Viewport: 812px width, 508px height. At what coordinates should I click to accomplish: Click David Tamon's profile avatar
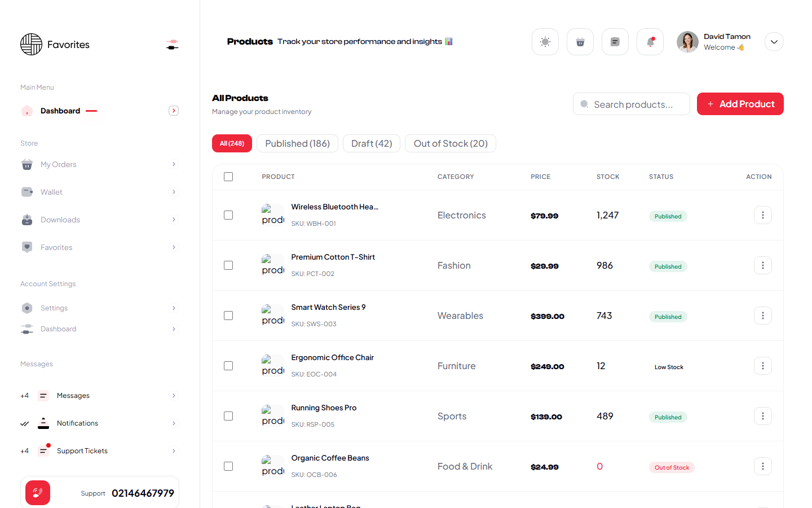tap(687, 42)
